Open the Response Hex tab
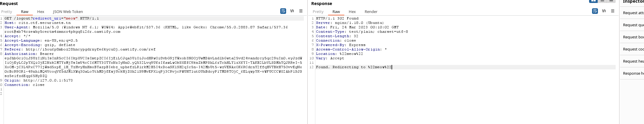This screenshot has height=124, width=644. 352,12
